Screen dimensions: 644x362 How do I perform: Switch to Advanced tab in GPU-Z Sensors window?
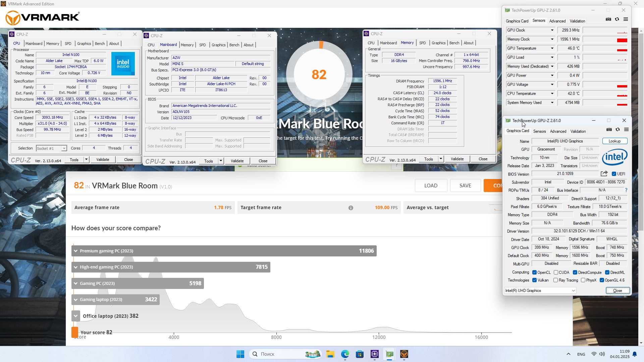click(x=557, y=21)
